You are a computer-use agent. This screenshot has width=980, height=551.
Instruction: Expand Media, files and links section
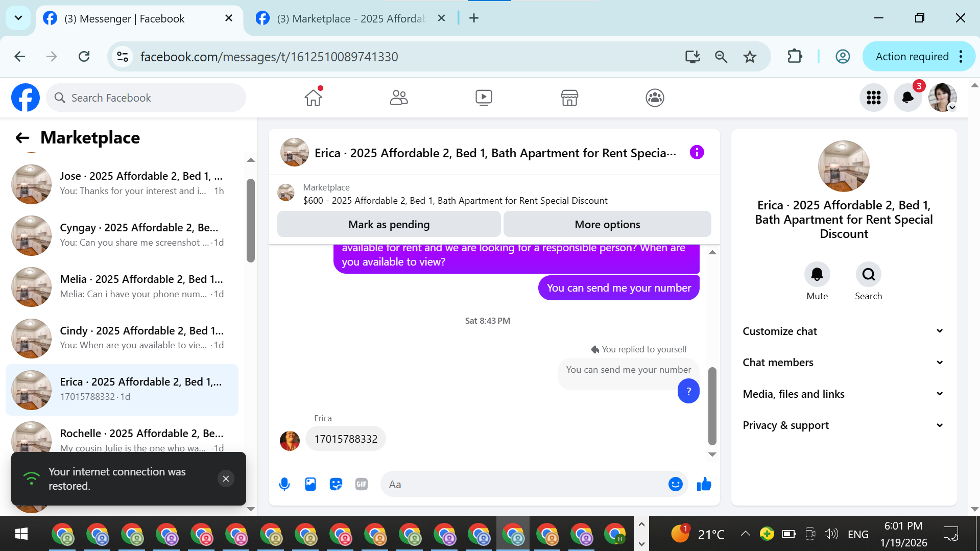click(844, 394)
